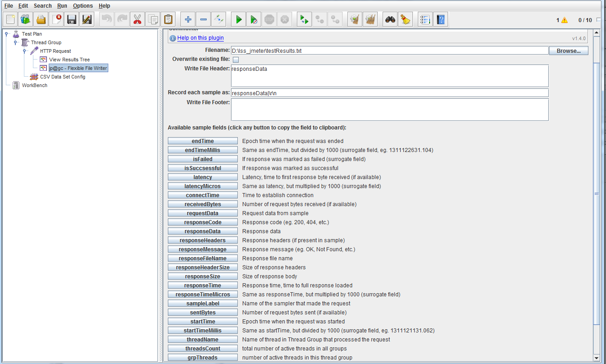This screenshot has height=364, width=606.
Task: Click the Write File Footer text area
Action: [389, 110]
